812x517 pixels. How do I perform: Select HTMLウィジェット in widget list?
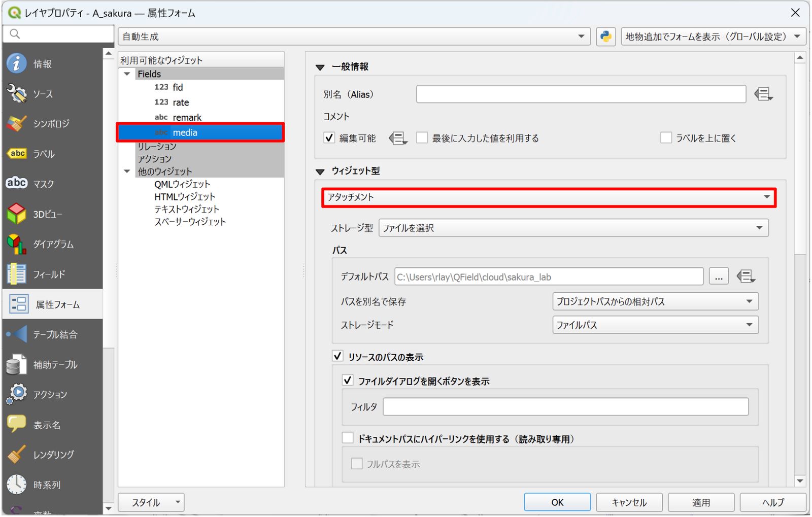[x=185, y=196]
